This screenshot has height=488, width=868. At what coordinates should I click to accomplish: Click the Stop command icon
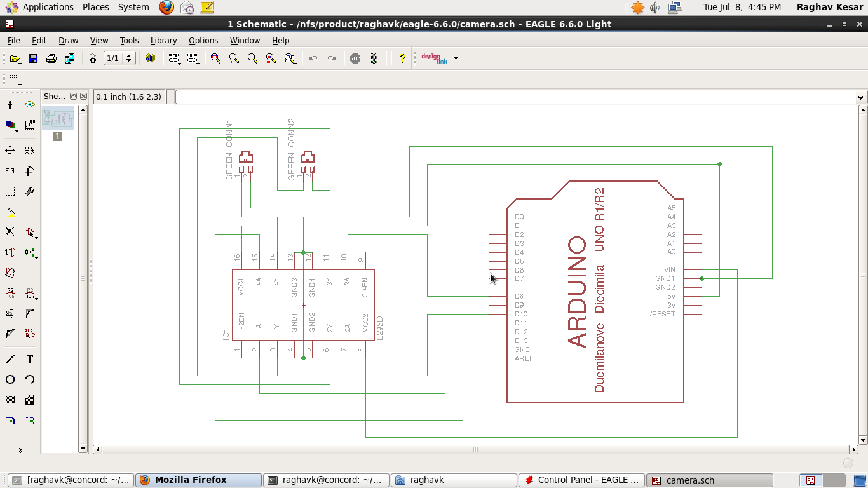(x=355, y=58)
